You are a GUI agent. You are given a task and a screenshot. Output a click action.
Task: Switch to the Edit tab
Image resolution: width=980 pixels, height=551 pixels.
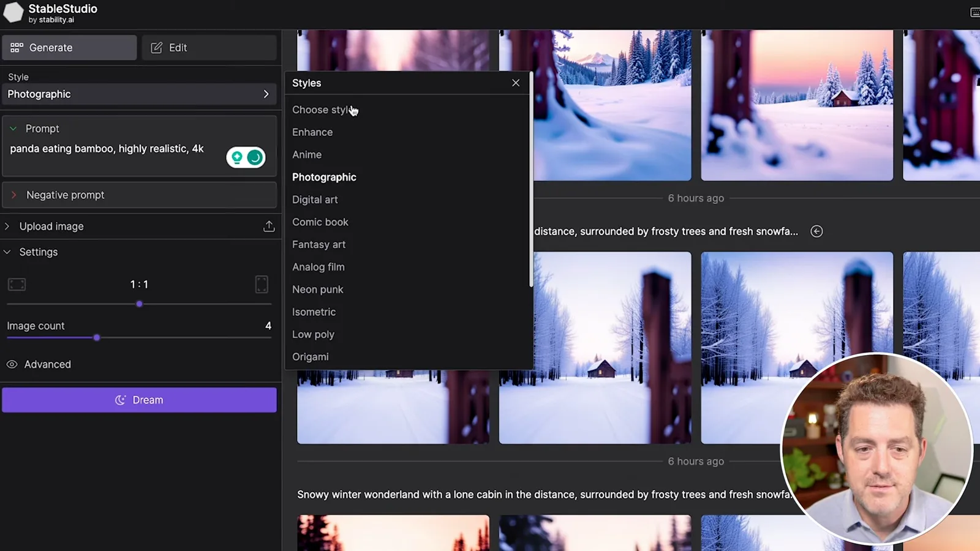pyautogui.click(x=209, y=48)
